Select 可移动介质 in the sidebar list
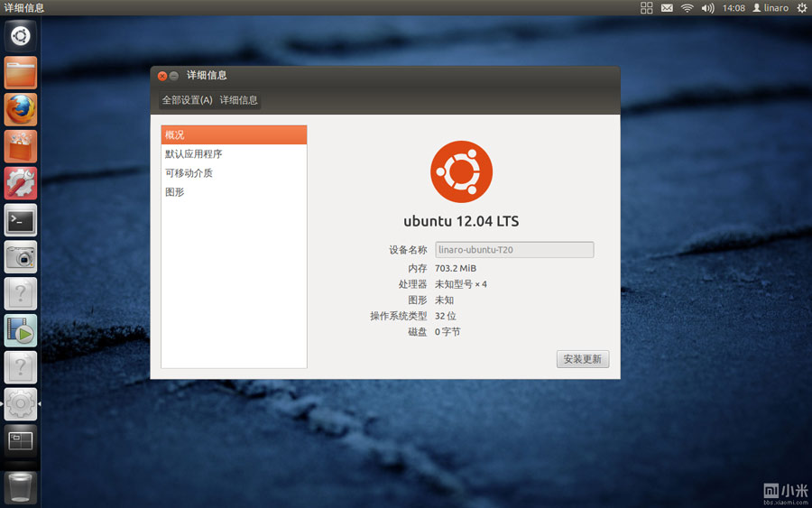Image resolution: width=812 pixels, height=508 pixels. pos(189,173)
